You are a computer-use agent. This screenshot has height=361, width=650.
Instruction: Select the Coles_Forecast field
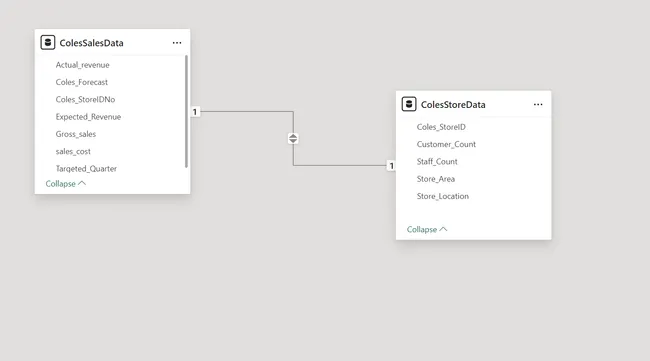tap(82, 82)
